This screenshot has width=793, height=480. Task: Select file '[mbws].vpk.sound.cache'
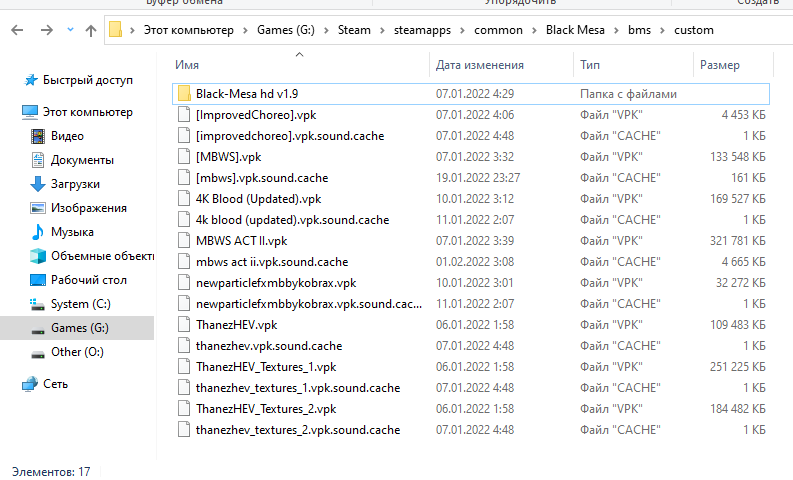tap(262, 178)
